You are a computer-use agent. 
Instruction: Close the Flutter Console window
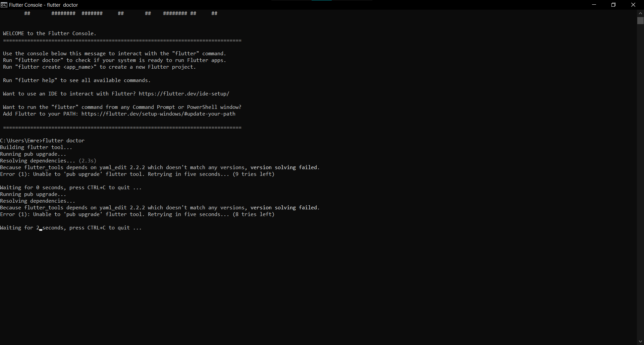point(633,5)
